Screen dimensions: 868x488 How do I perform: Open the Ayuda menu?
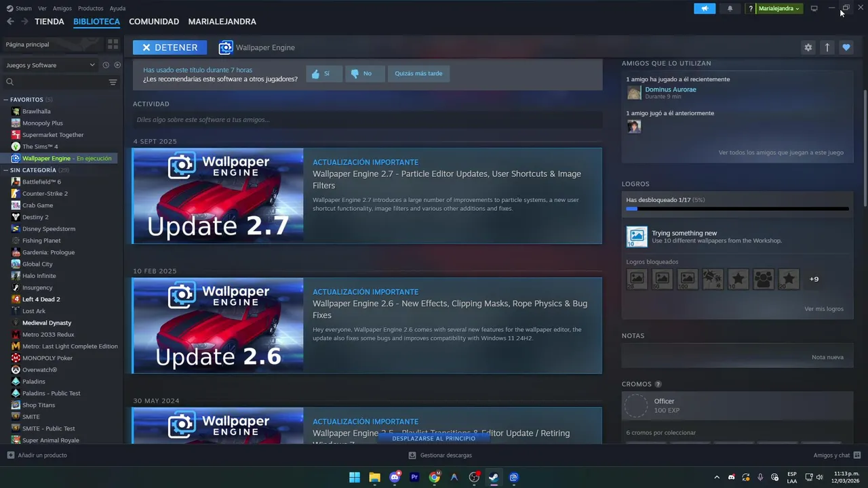tap(117, 8)
